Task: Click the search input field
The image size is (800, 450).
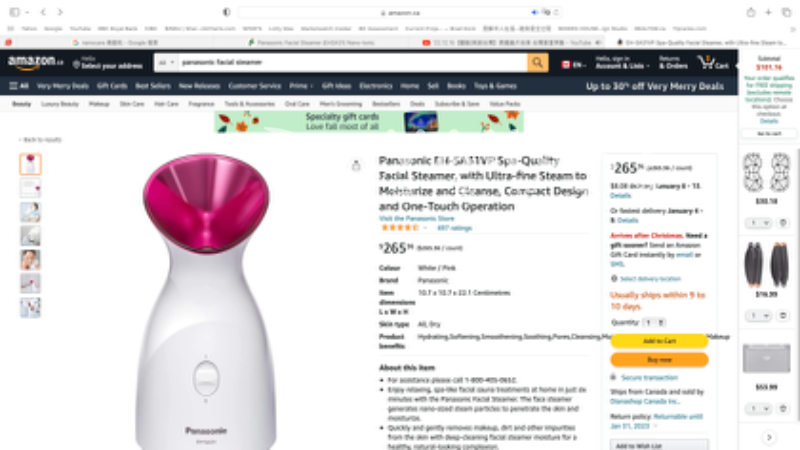Action: click(x=352, y=63)
